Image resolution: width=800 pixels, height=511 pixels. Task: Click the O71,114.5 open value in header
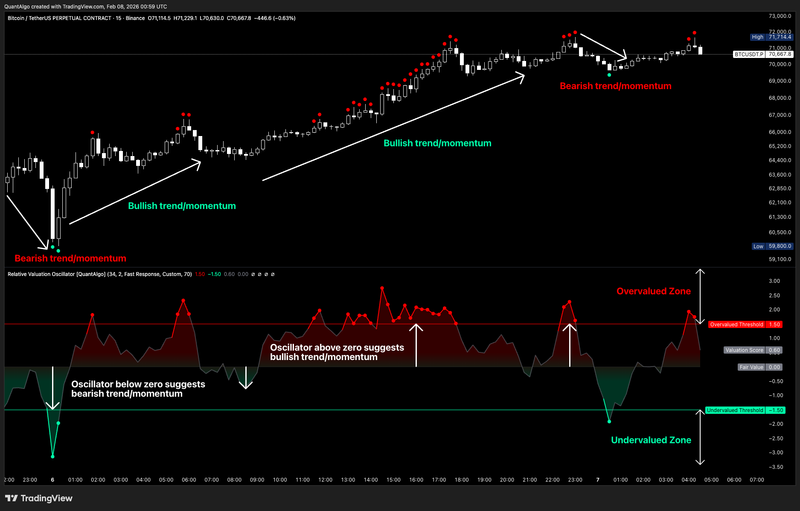tap(159, 18)
